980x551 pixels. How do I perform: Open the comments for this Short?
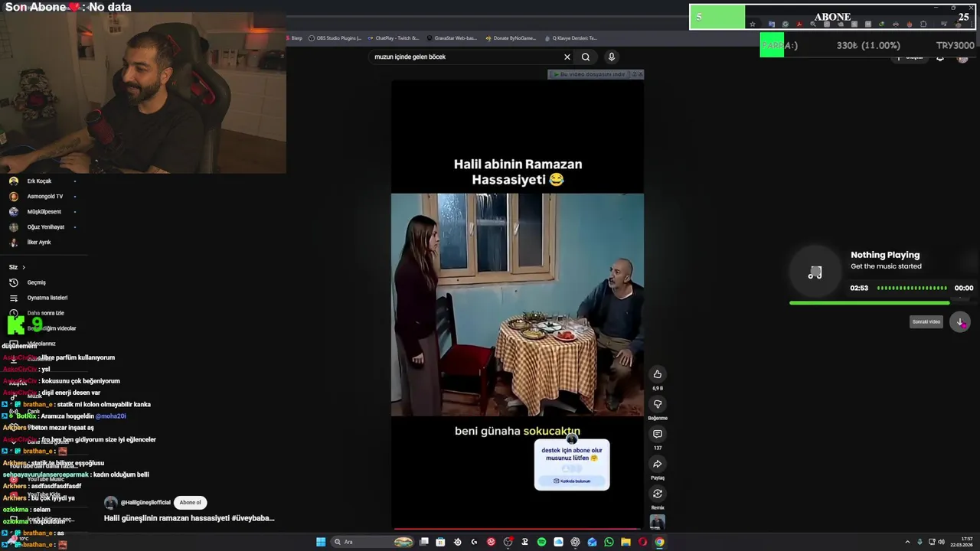pos(657,434)
